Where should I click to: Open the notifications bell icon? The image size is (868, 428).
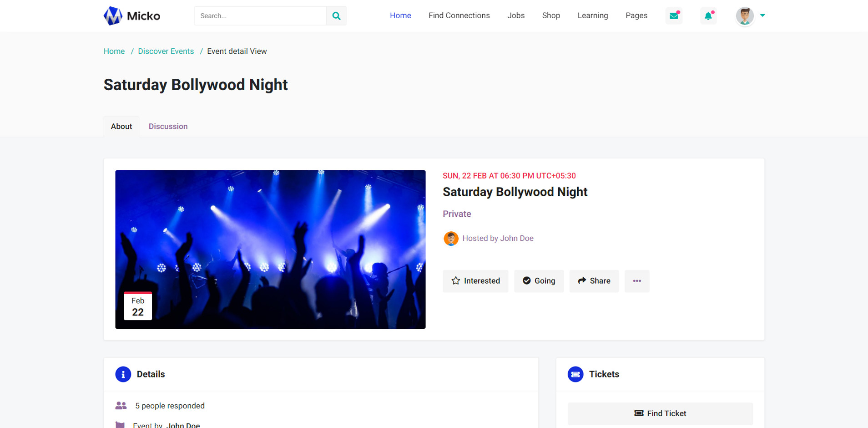pos(708,16)
